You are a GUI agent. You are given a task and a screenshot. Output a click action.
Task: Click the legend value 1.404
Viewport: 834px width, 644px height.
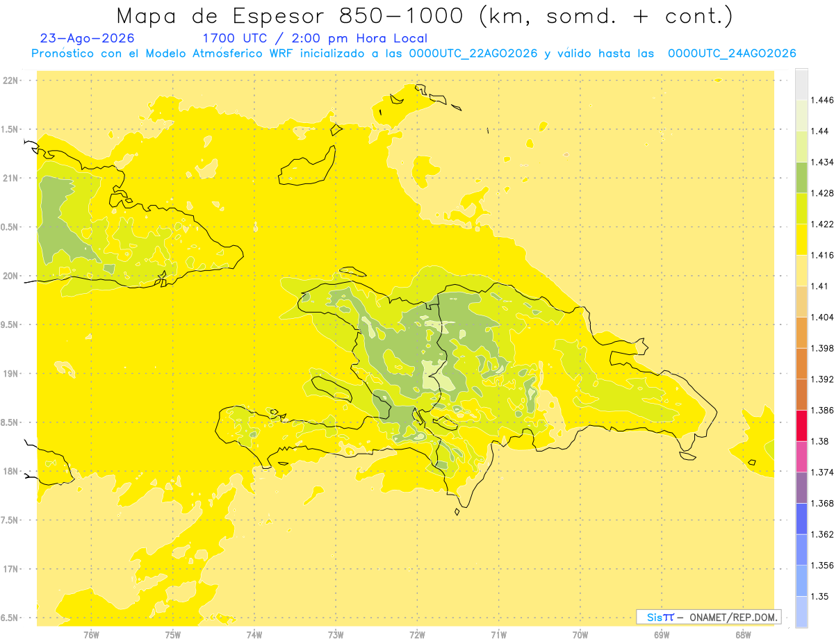pos(824,317)
